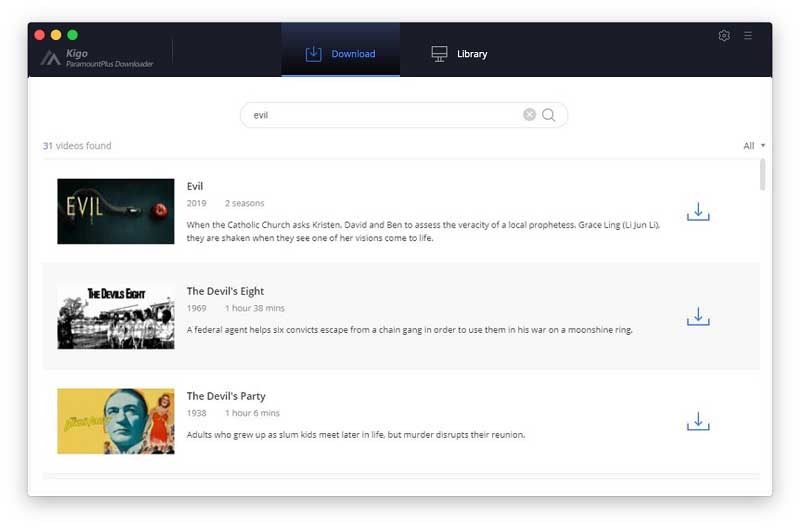The width and height of the screenshot is (800, 529).
Task: Clear the search field with X icon
Action: (529, 115)
